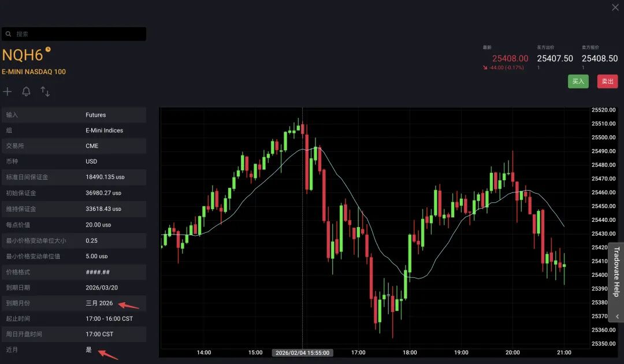624x364 pixels.
Task: Click the 2026/03/20 expiration date
Action: click(x=102, y=288)
